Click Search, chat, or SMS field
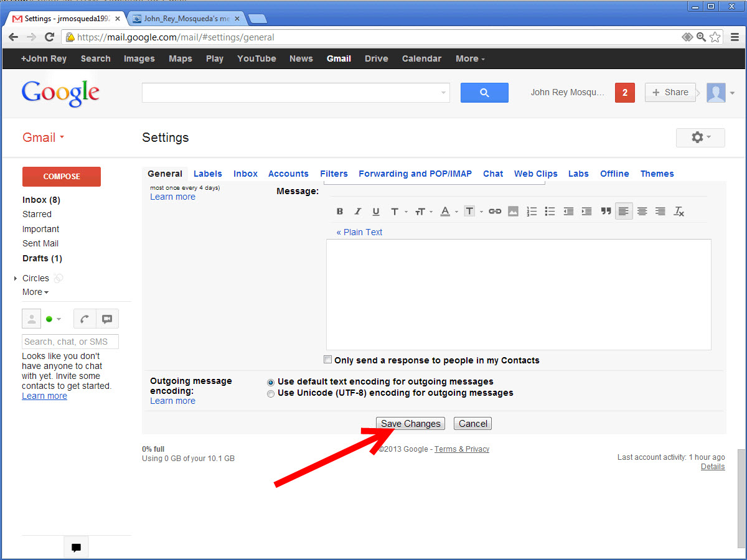The image size is (747, 560). click(70, 342)
